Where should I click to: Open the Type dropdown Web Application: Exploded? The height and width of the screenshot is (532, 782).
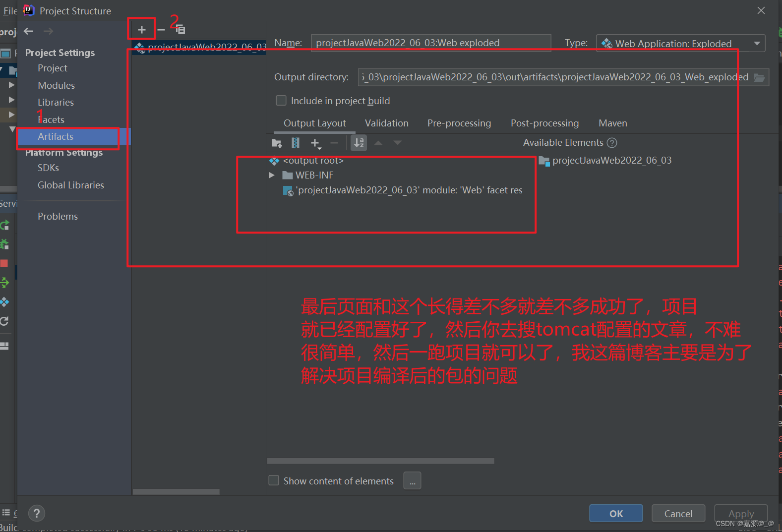(680, 43)
